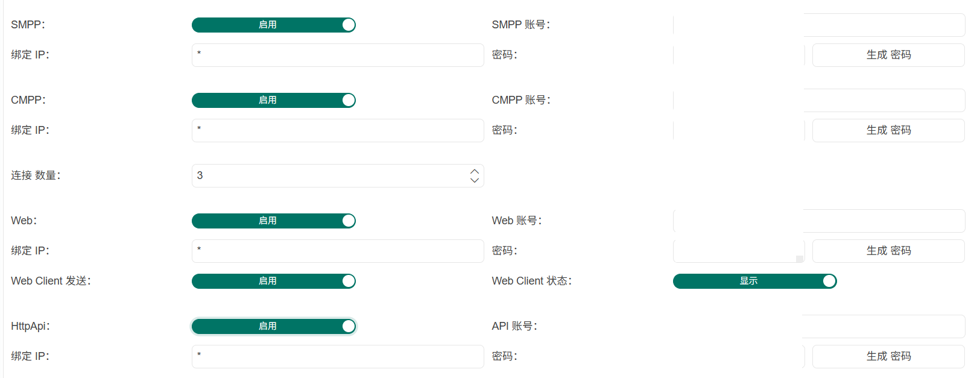This screenshot has width=980, height=378.
Task: Toggle the CMPP 启用 switch
Action: (273, 100)
